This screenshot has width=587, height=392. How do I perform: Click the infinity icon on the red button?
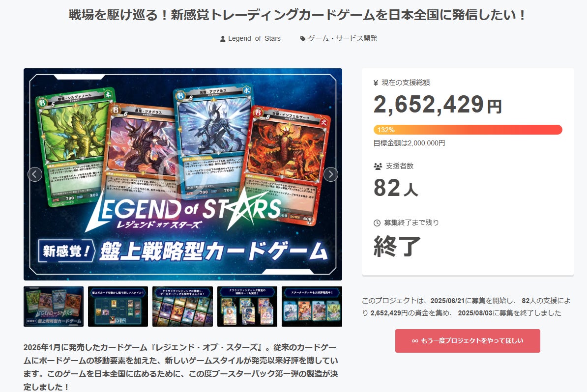coord(415,341)
